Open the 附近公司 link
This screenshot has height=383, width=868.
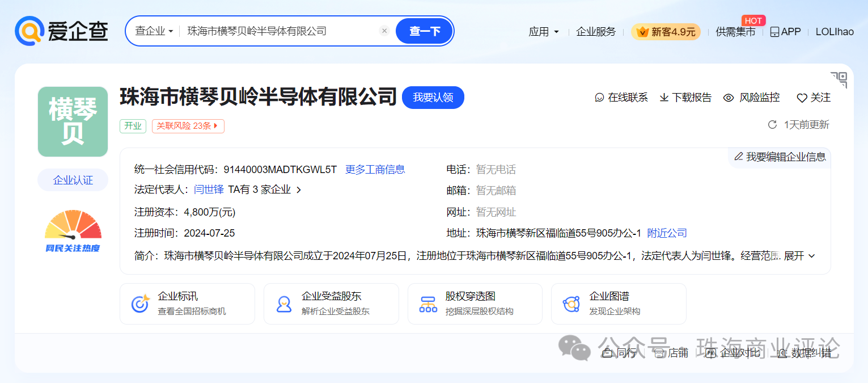coord(667,233)
